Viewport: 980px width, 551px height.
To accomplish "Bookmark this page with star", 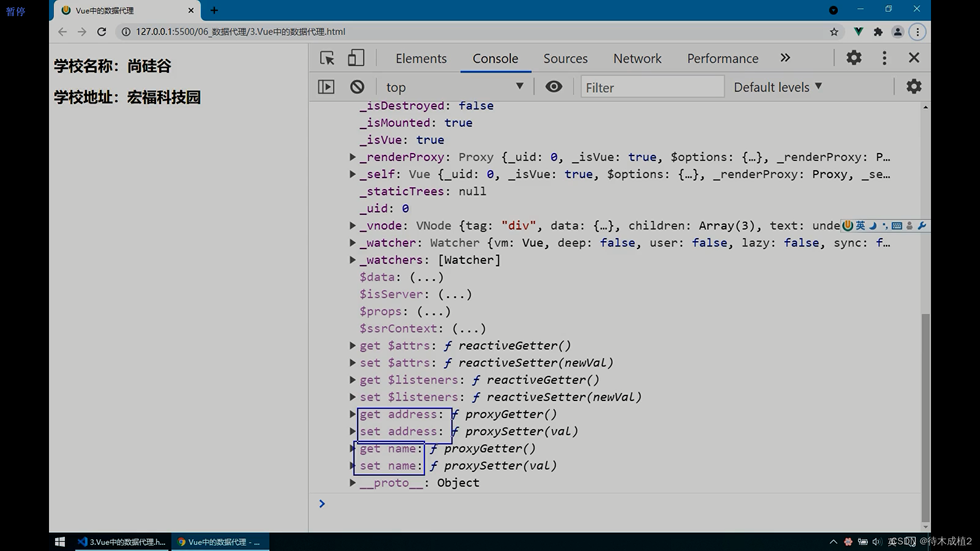I will click(x=834, y=32).
